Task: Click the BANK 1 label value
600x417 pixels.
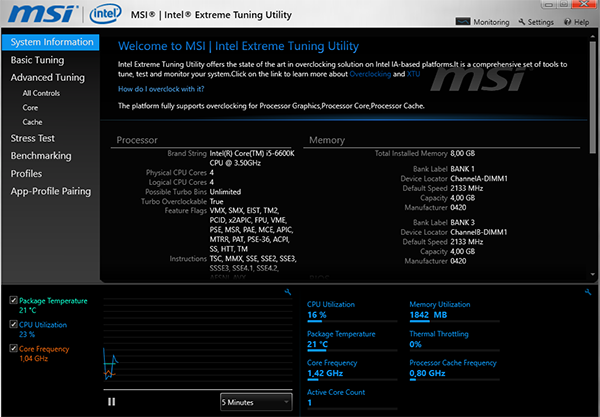Action: (462, 169)
